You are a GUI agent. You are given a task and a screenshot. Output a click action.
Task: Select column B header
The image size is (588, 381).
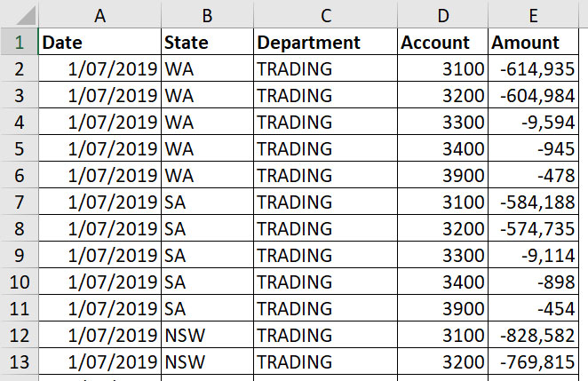pos(207,14)
